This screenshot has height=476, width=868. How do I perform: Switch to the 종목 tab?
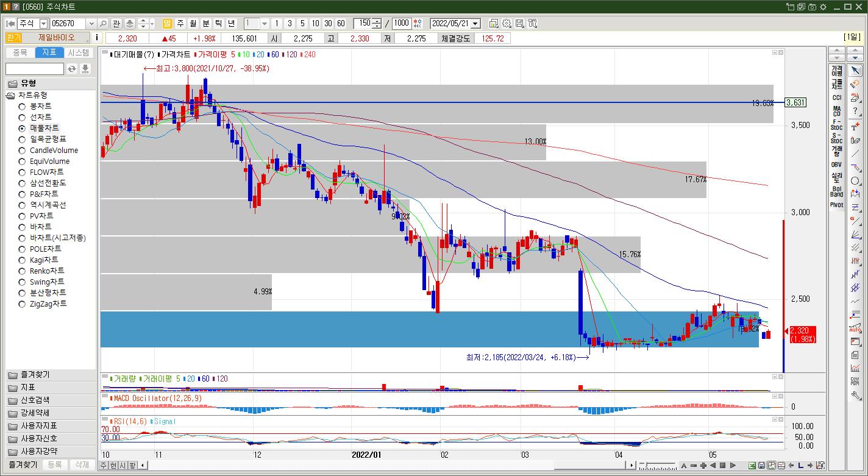tap(20, 52)
